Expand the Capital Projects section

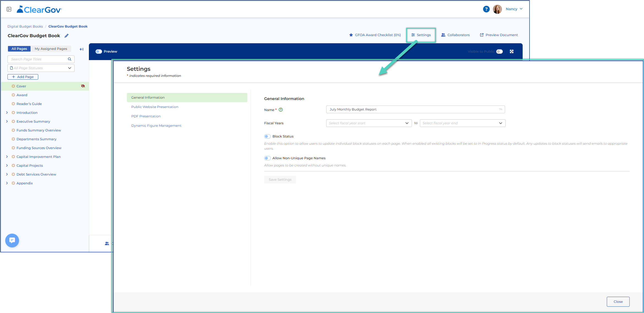(7, 166)
